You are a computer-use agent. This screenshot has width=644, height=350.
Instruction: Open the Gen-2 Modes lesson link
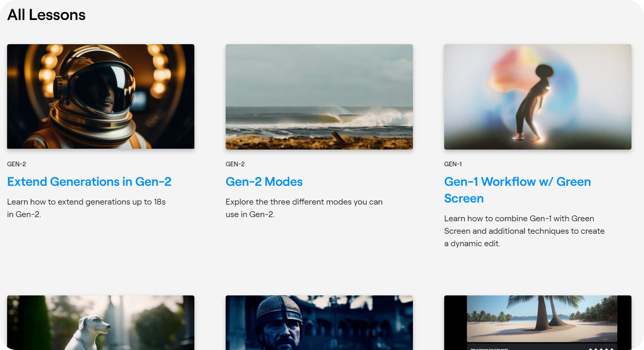tap(264, 182)
